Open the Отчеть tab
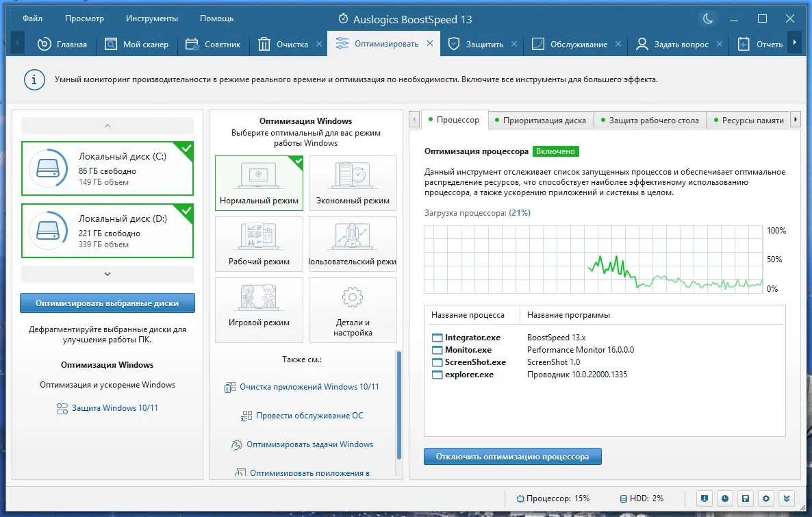The width and height of the screenshot is (812, 517). tap(760, 44)
